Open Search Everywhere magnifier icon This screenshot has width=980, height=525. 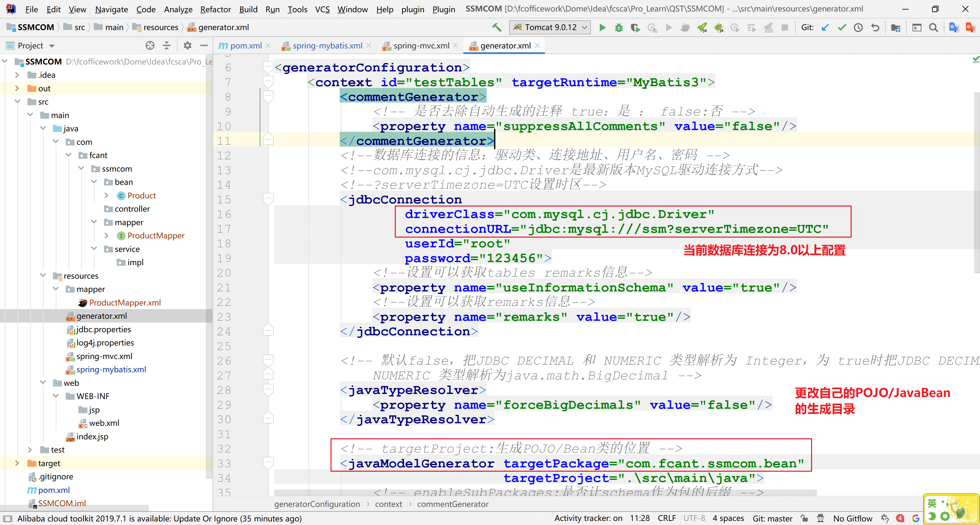[933, 27]
